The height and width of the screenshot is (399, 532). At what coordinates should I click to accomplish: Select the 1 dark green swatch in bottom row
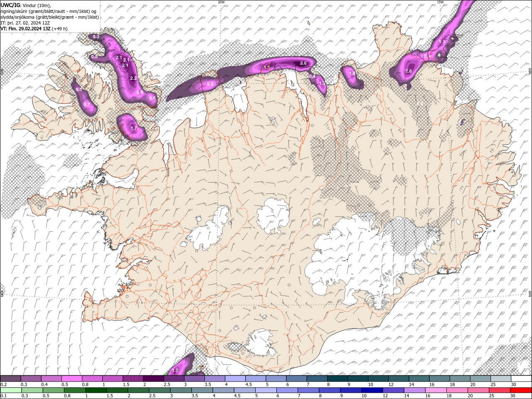[96, 390]
